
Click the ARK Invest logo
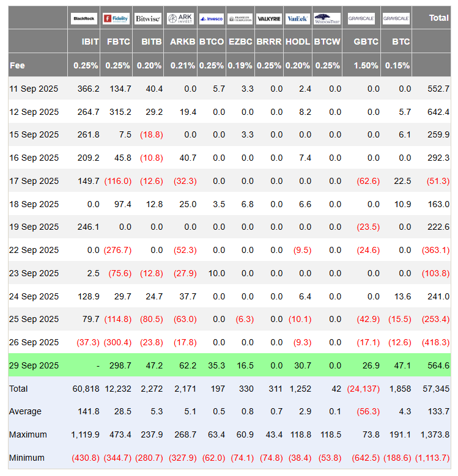point(180,18)
